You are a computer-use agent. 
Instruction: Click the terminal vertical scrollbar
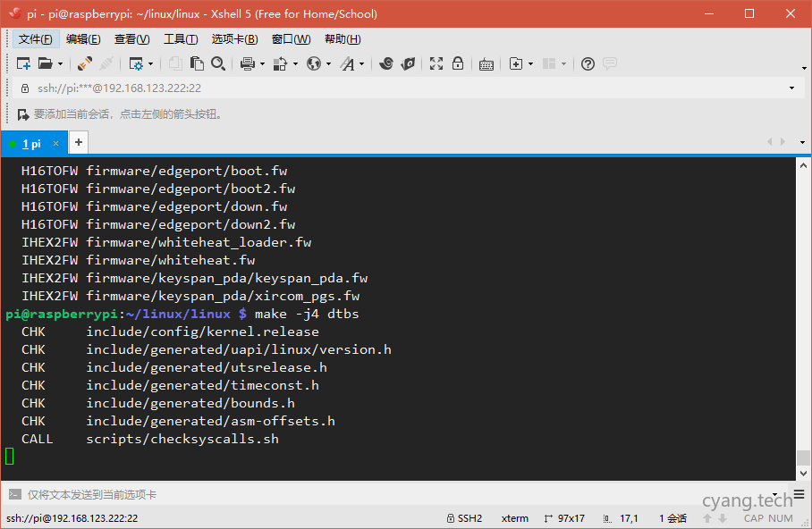pos(803,313)
